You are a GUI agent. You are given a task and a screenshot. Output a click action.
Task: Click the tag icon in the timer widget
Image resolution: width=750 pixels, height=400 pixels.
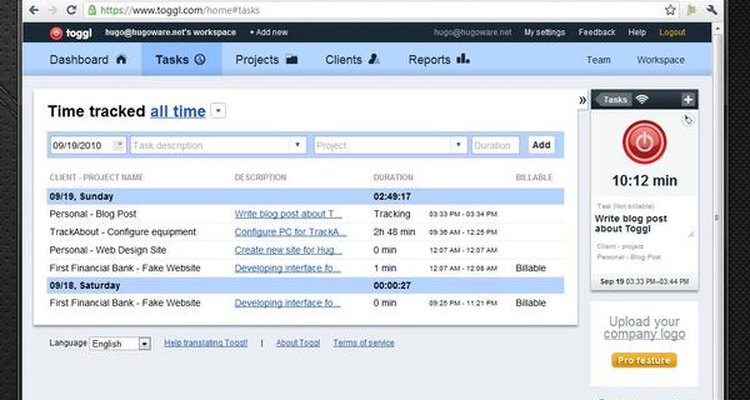pyautogui.click(x=688, y=120)
